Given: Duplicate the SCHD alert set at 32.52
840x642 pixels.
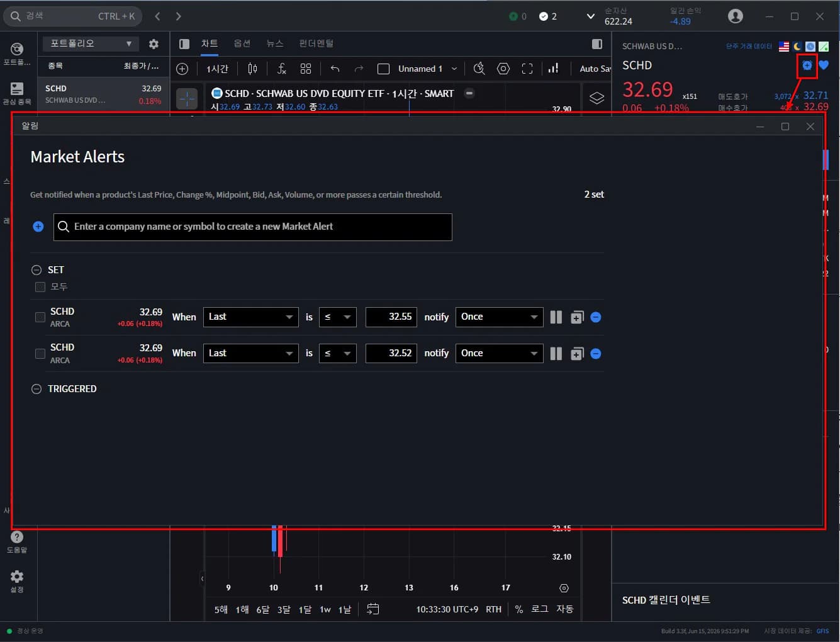Looking at the screenshot, I should pos(577,354).
